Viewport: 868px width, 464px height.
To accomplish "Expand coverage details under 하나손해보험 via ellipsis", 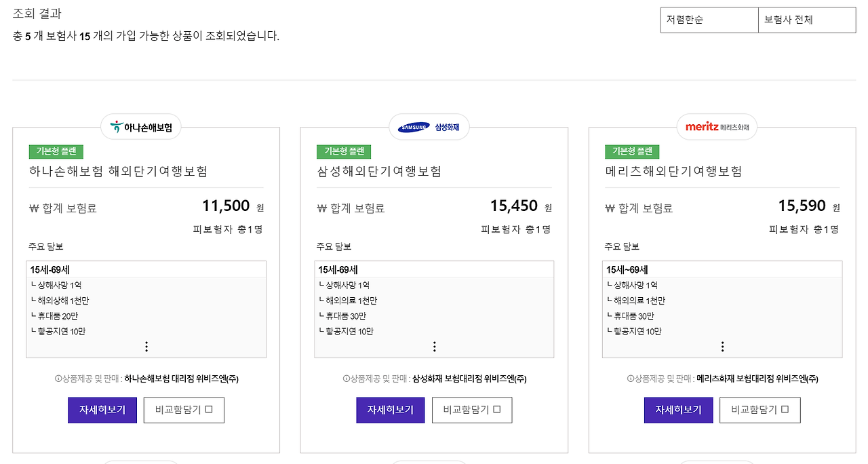I will pos(146,347).
